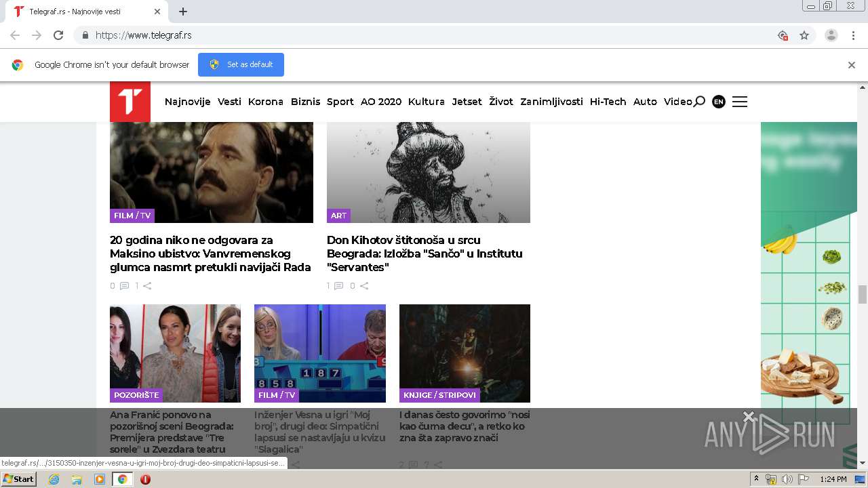Open comments icon under Don Kihotov article
The image size is (868, 488).
pos(338,286)
